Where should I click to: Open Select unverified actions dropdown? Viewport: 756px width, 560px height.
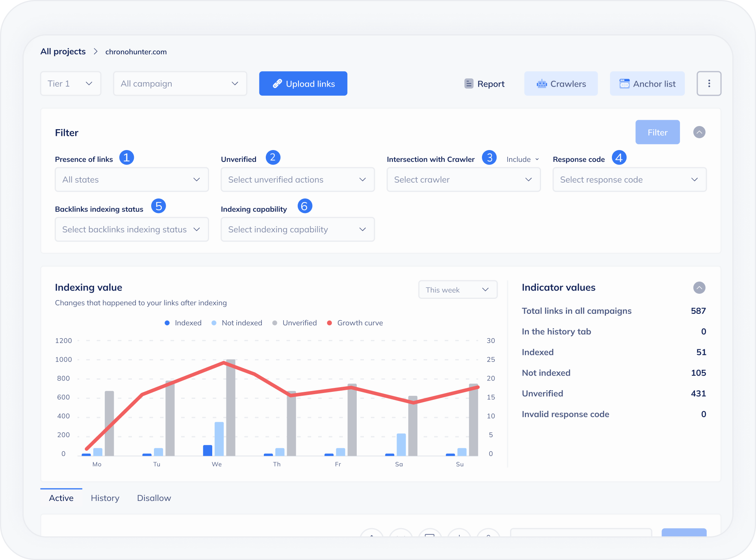pyautogui.click(x=298, y=180)
